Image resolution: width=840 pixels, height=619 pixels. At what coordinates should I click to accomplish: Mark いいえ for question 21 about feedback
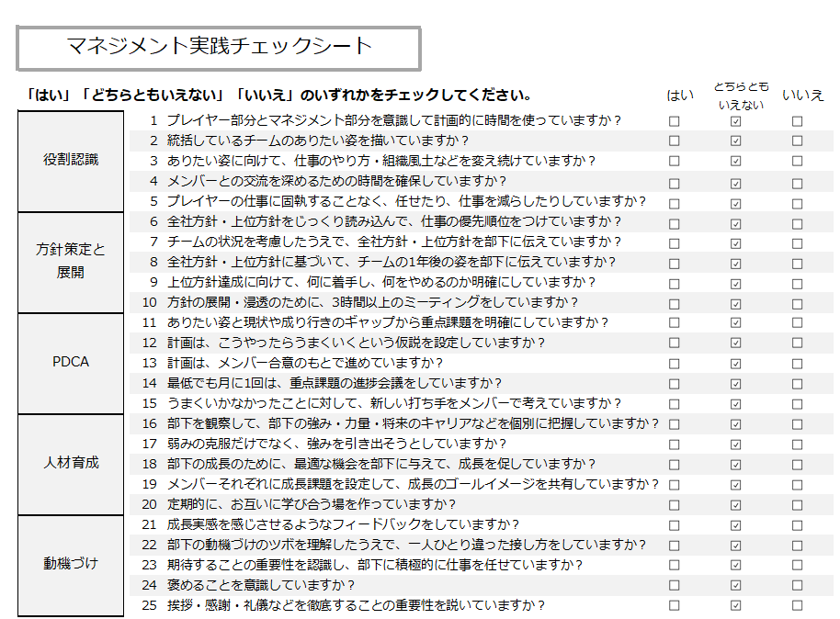tap(797, 525)
